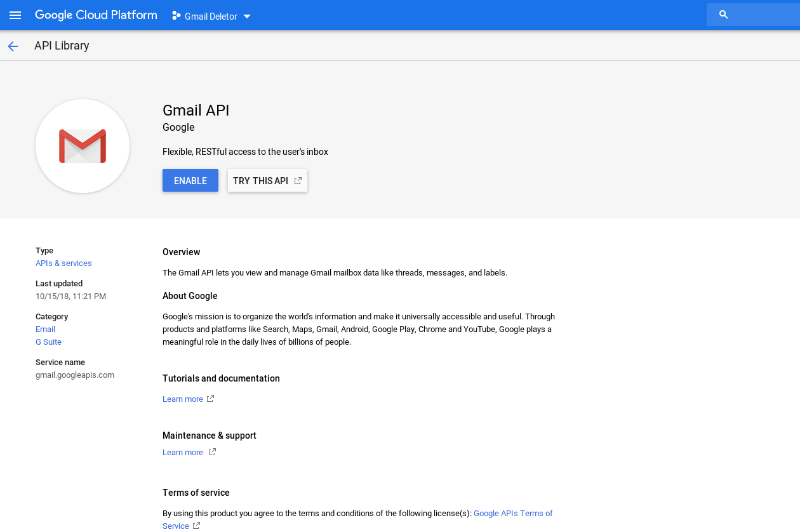Click the Google publisher name under Gmail API

(178, 128)
